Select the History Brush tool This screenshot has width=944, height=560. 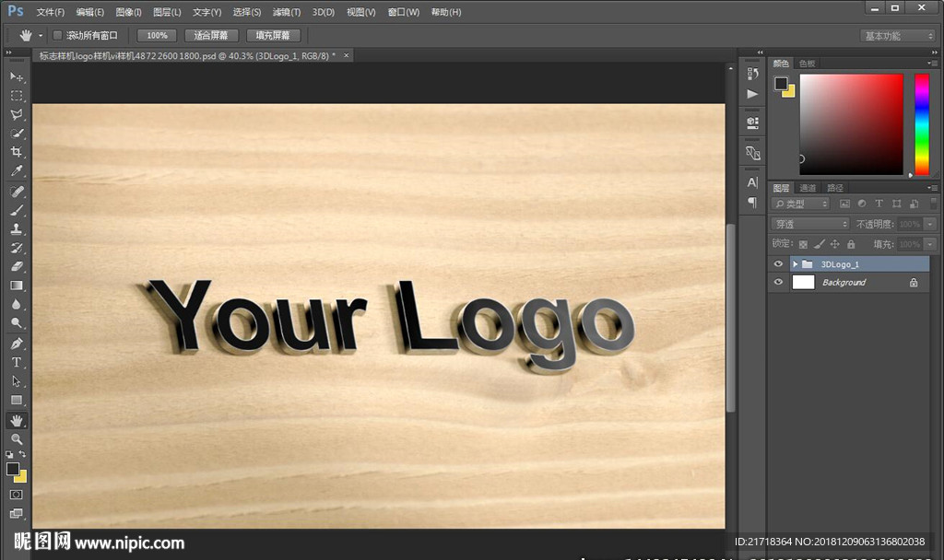(17, 248)
